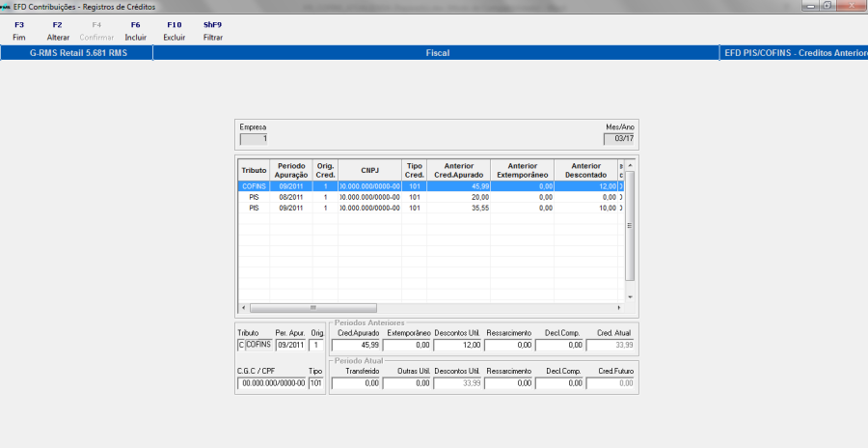Viewport: 868px width, 448px height.
Task: Click the Cred.Futuro field
Action: [610, 383]
